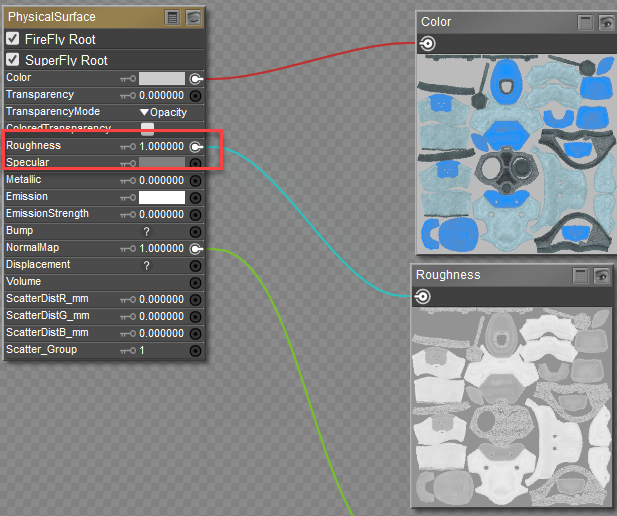The image size is (617, 516).
Task: Click the Transparency row connector socket
Action: pos(195,96)
